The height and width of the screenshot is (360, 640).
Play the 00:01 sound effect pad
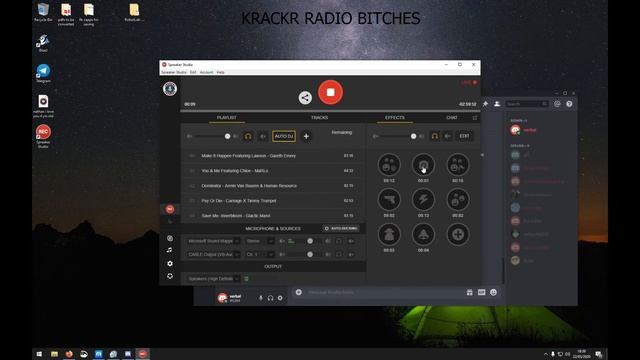[423, 165]
